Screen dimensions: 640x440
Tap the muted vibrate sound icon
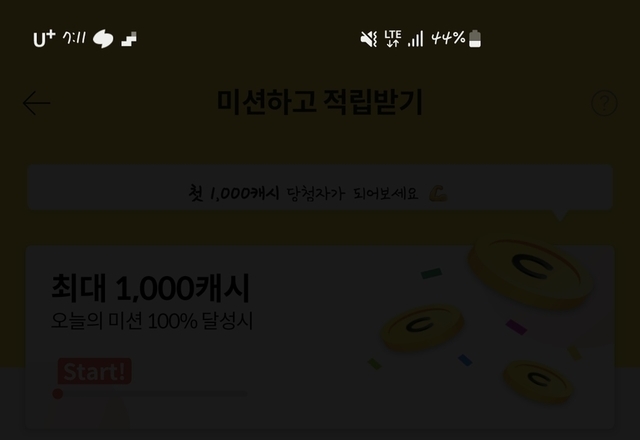[369, 39]
